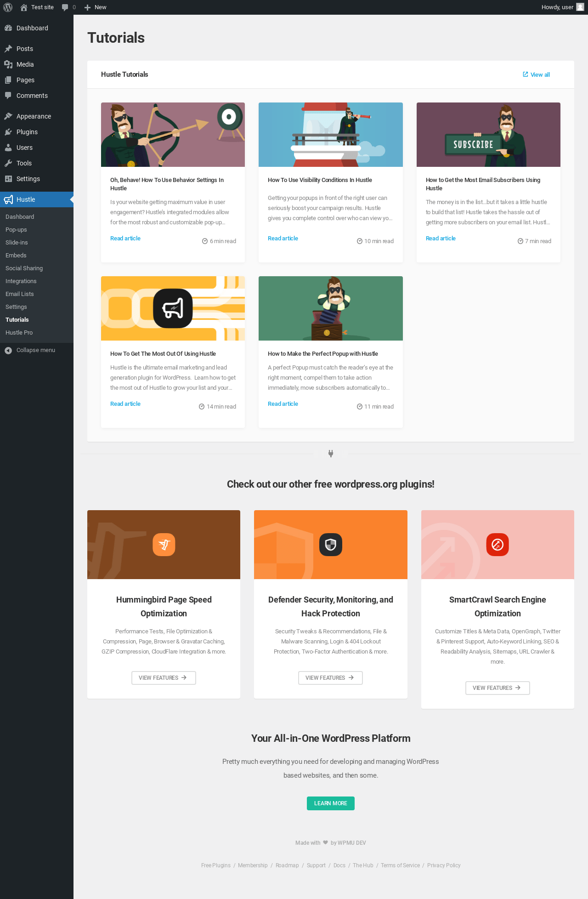Open Docs footer link
Screen dimensions: 588x899
(339, 865)
